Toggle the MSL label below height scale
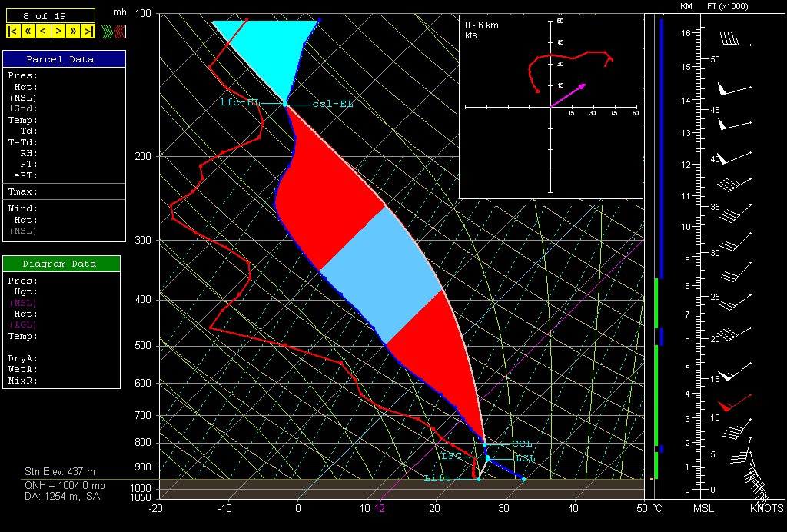This screenshot has width=787, height=532. click(705, 509)
